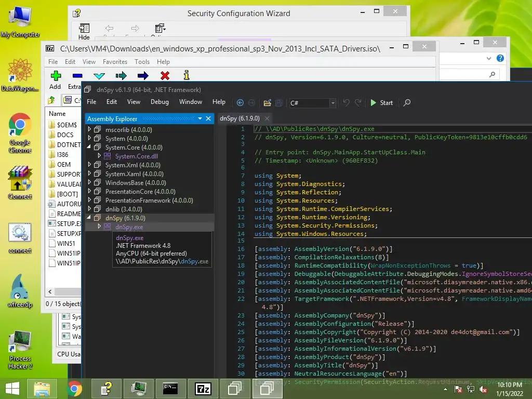Open 7-Zip Tools menu
The height and width of the screenshot is (399, 532).
click(142, 62)
